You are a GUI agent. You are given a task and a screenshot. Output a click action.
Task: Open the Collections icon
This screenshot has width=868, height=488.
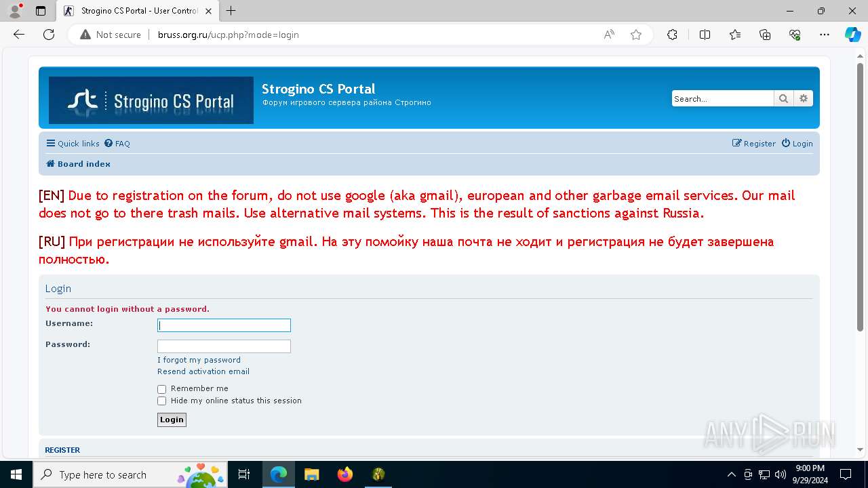pos(765,35)
